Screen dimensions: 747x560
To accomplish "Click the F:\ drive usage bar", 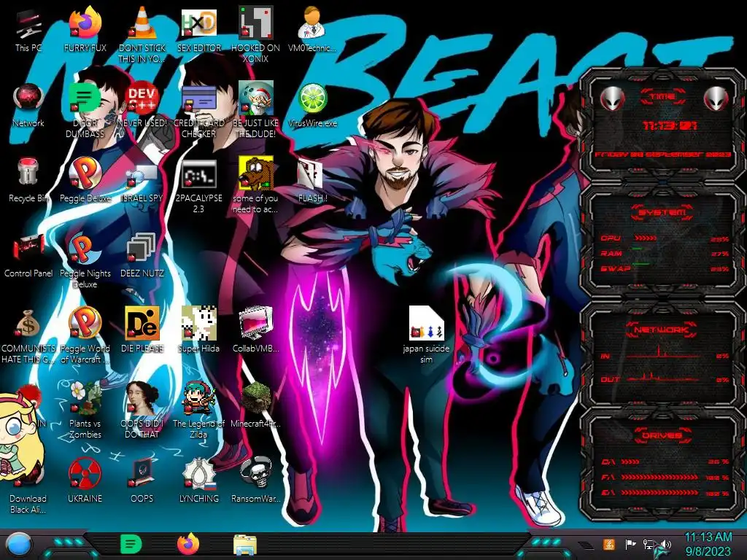I will [x=659, y=477].
